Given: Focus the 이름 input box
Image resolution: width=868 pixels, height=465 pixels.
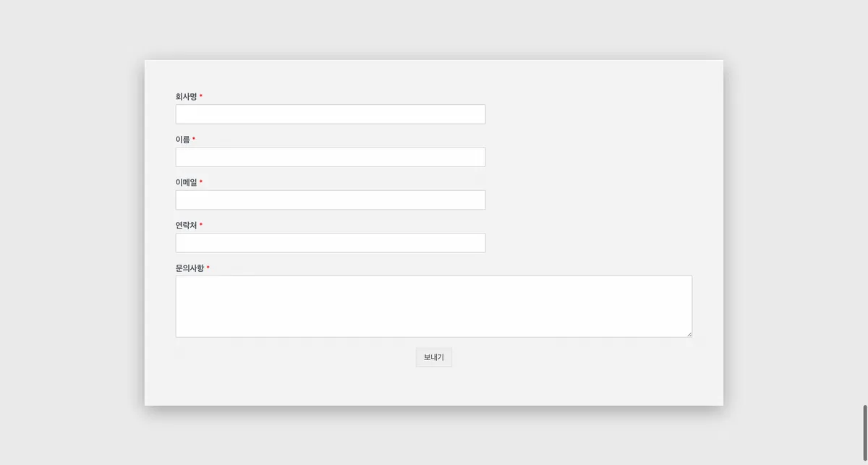Looking at the screenshot, I should coord(331,157).
